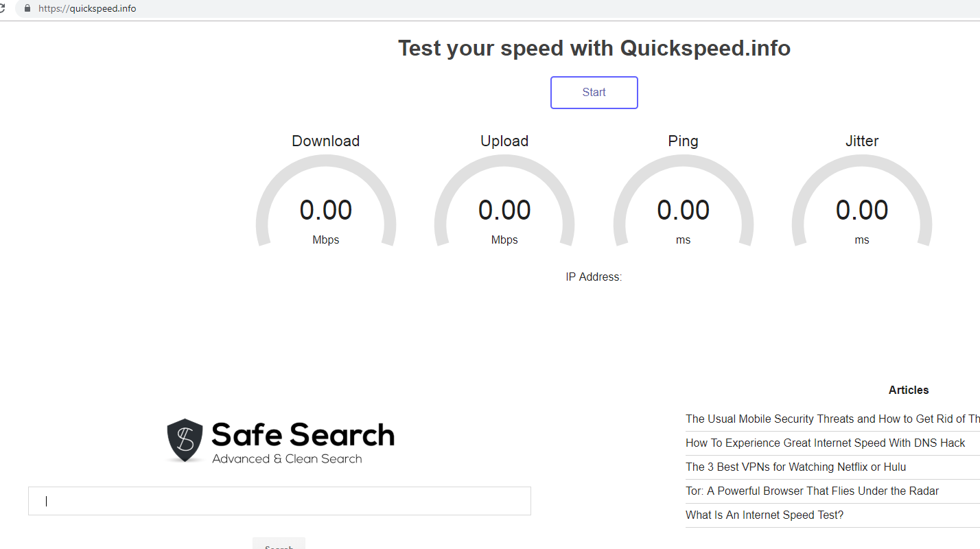Viewport: 980px width, 549px height.
Task: Click the Download speed gauge
Action: (x=326, y=202)
